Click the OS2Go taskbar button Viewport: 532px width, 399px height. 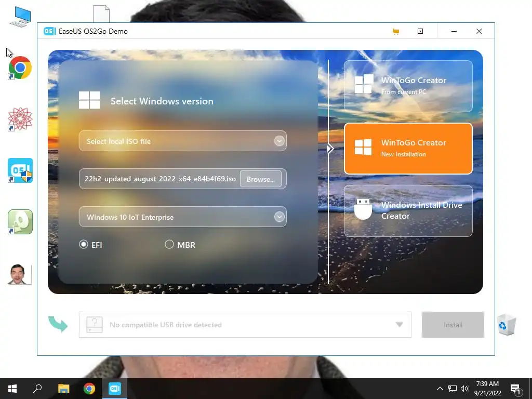115,389
